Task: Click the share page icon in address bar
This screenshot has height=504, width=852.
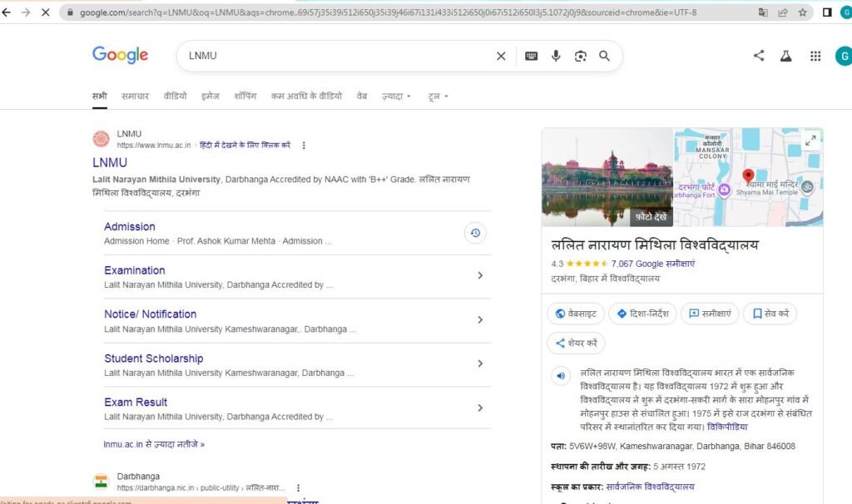Action: coord(783,12)
